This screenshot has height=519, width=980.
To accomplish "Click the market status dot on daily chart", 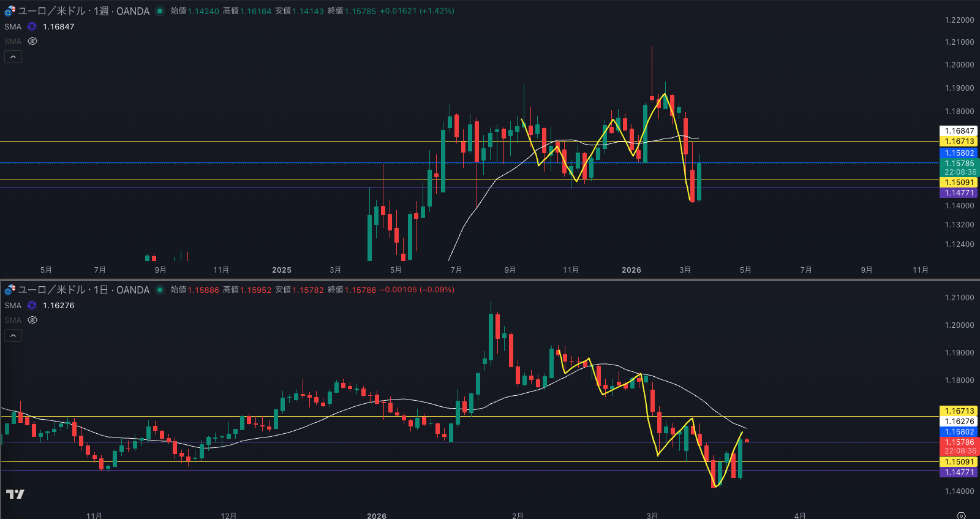I will click(160, 290).
